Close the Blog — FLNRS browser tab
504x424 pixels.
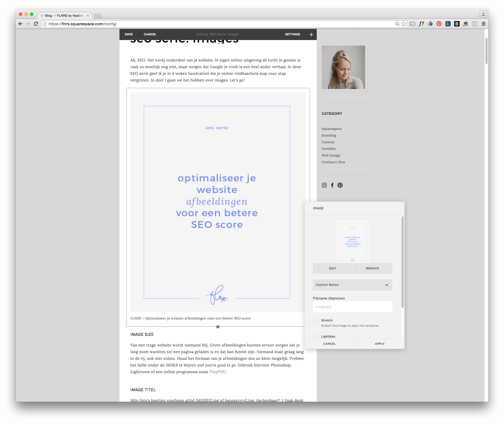(88, 16)
